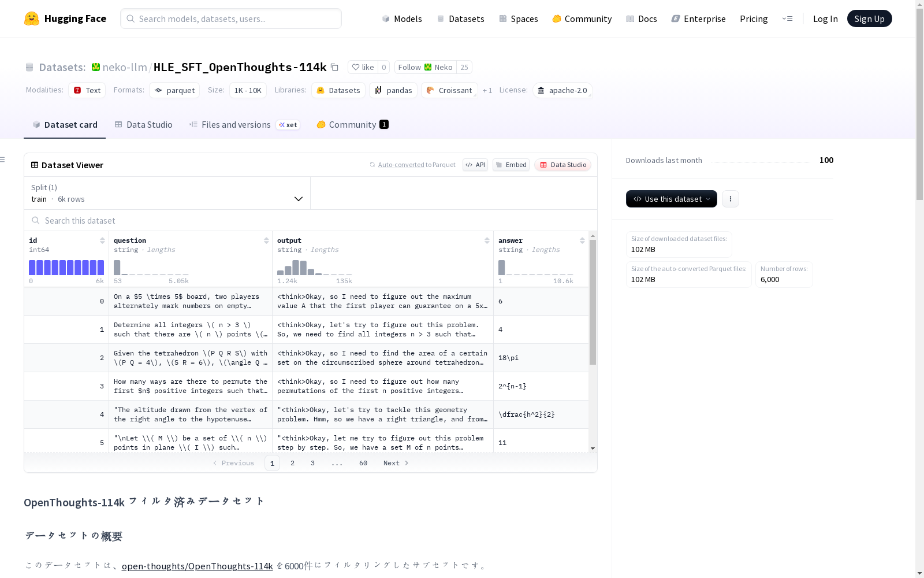
Task: Open the neko-llm organization link
Action: coord(125,67)
